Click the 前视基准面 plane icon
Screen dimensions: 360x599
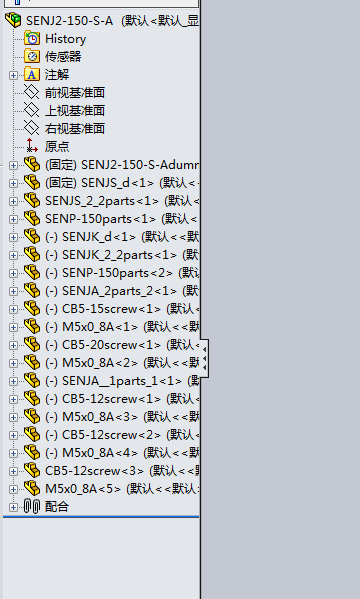32,92
